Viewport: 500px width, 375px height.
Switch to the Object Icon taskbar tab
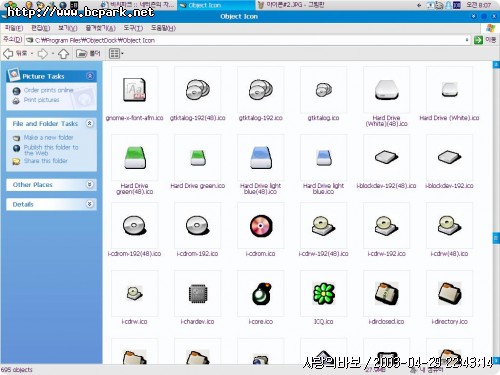[216, 5]
